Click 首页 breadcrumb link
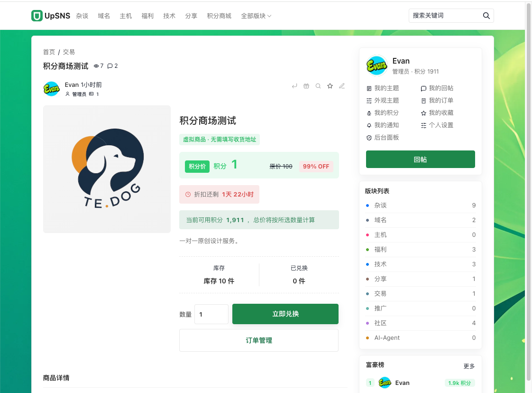The height and width of the screenshot is (393, 532). 49,52
